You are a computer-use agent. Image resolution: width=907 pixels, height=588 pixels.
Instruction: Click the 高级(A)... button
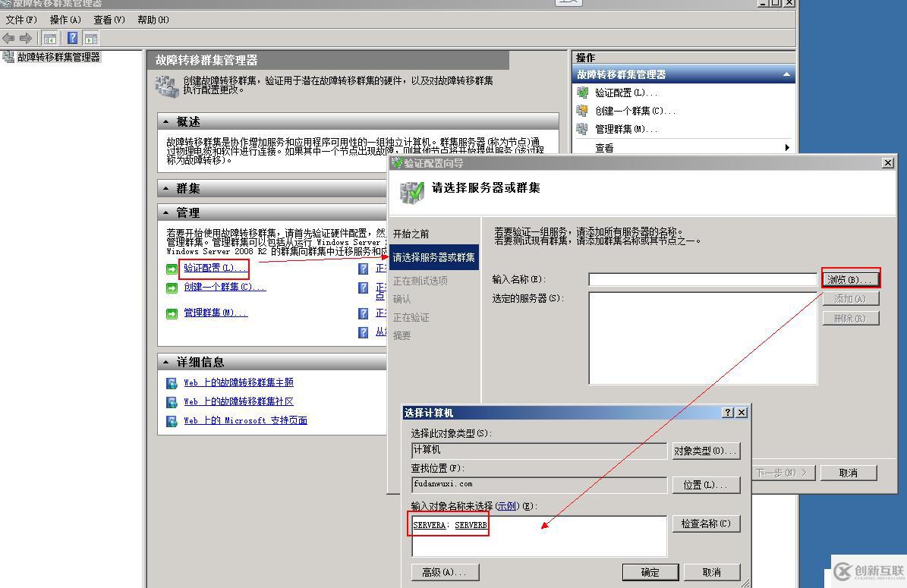[x=445, y=572]
